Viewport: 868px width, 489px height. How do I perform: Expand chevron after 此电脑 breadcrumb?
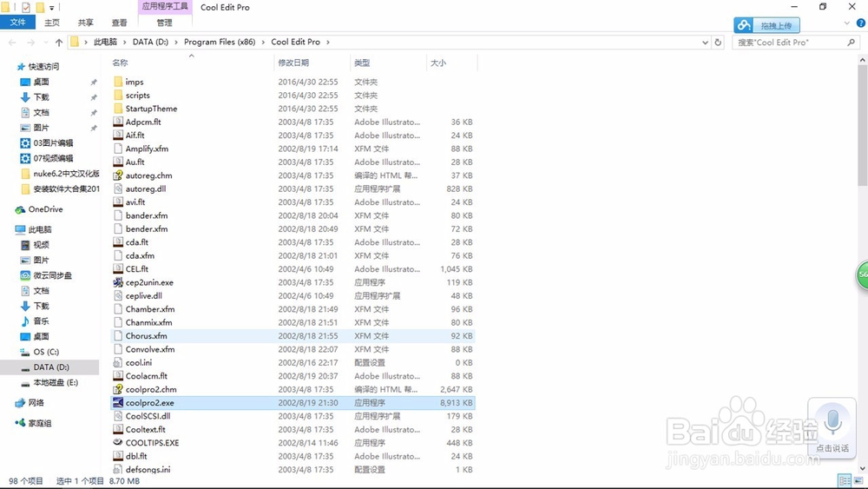(x=124, y=42)
